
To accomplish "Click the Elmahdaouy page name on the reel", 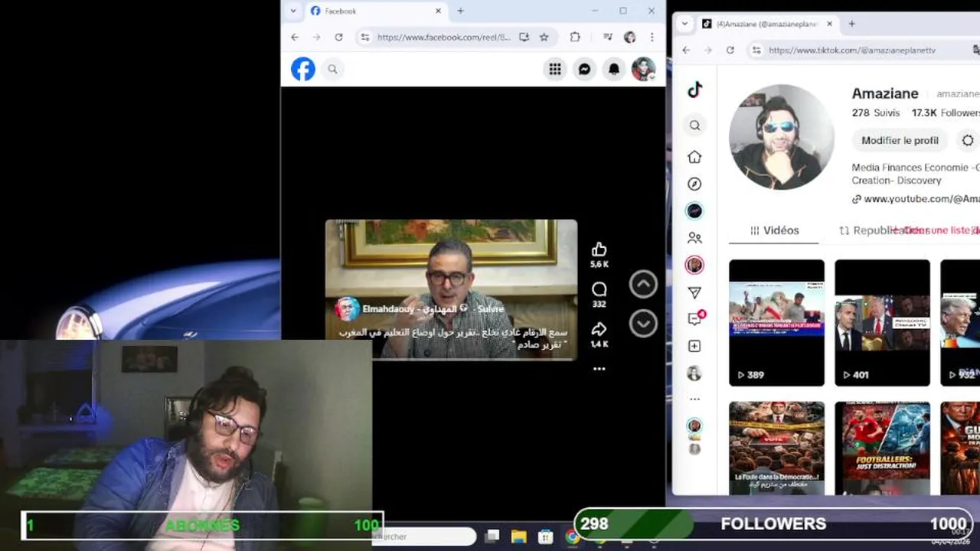I will [410, 308].
